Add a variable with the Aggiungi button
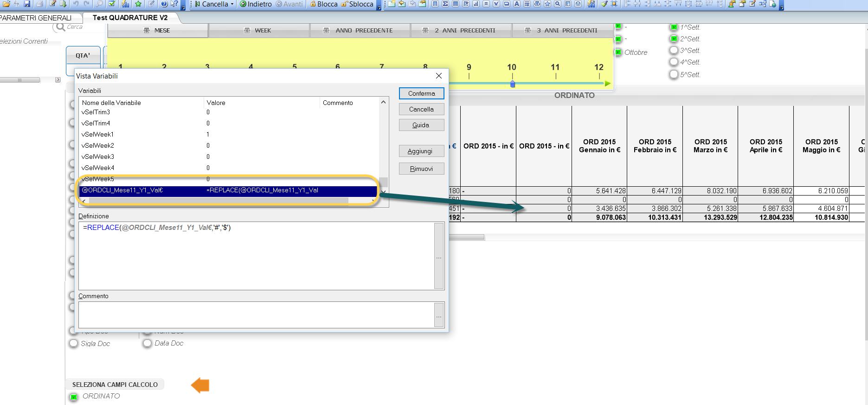This screenshot has height=405, width=868. [422, 151]
